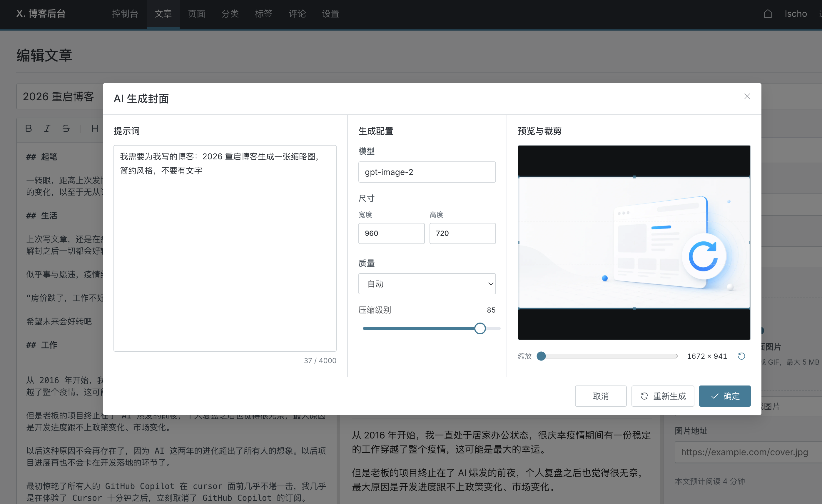The image size is (822, 504).
Task: Click the 预览与裁剪 heading
Action: 539,131
